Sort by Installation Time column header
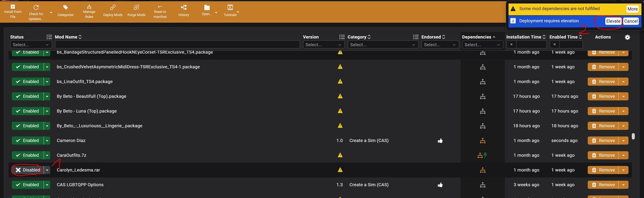 pos(526,37)
